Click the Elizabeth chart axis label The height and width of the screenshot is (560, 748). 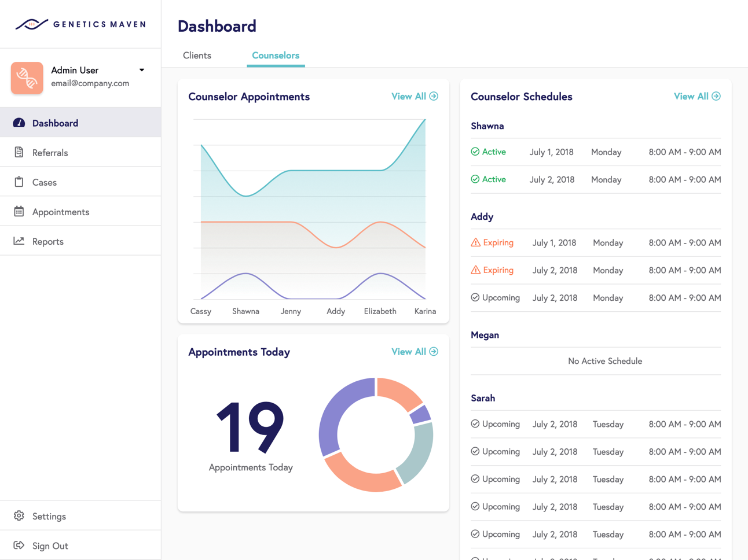tap(380, 311)
